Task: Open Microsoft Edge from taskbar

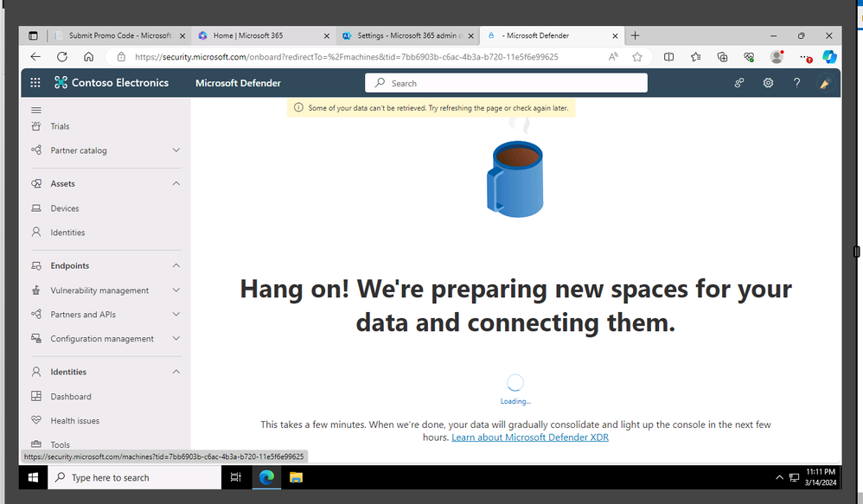Action: click(266, 477)
